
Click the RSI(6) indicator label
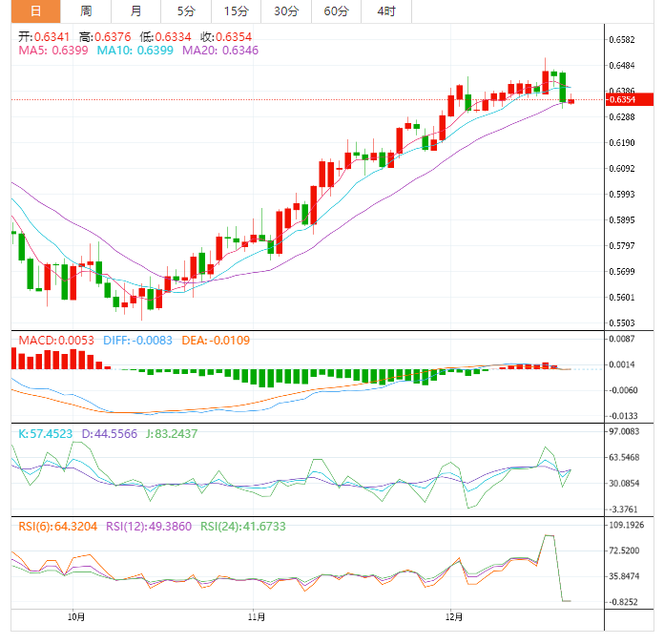point(57,527)
